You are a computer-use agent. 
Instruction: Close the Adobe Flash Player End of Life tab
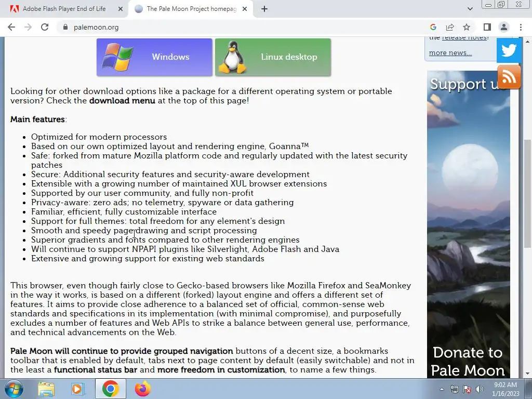coord(121,9)
